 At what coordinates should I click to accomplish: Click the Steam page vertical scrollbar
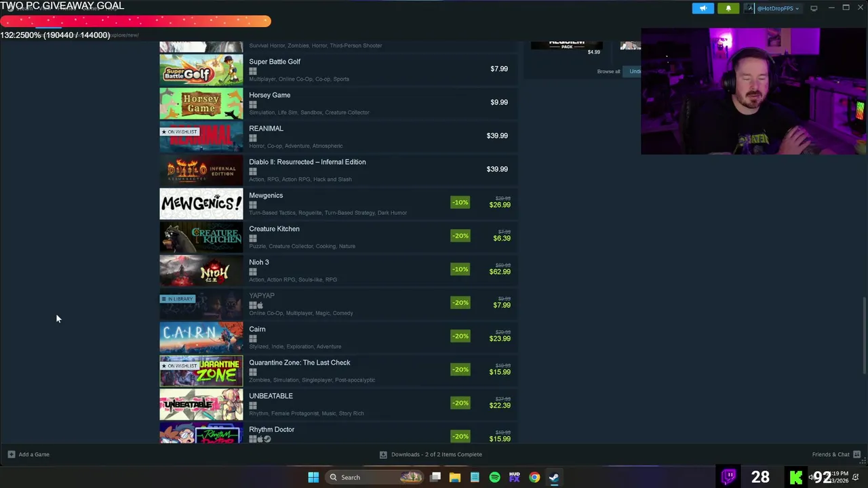click(863, 335)
